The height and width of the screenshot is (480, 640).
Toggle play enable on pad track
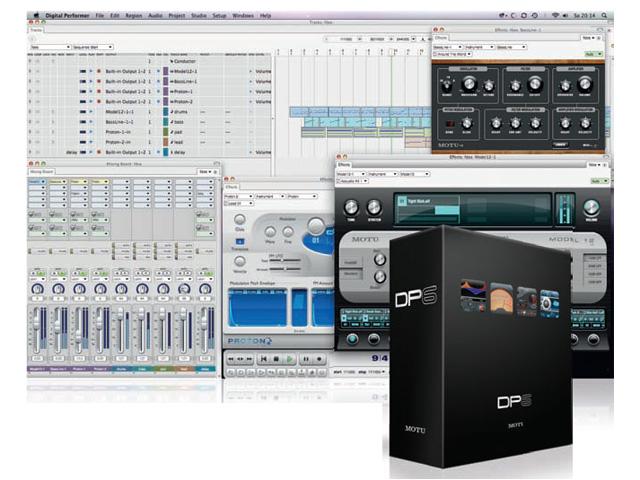coord(91,132)
